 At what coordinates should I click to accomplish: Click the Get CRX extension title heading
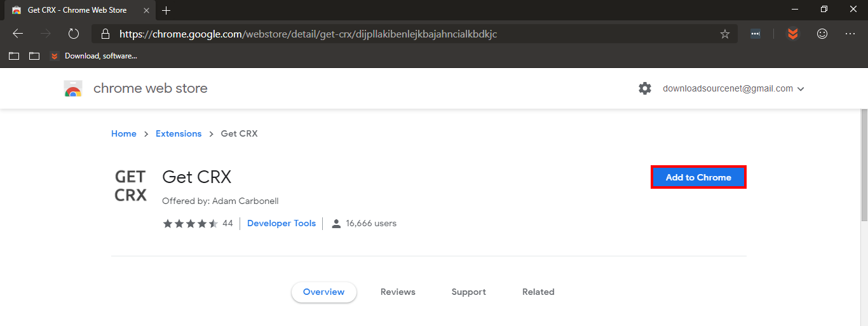pyautogui.click(x=197, y=177)
